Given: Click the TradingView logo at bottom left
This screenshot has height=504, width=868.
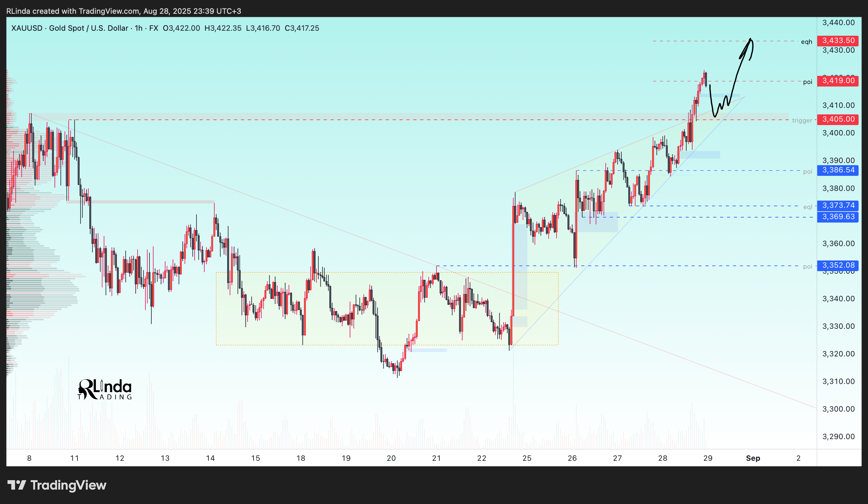Looking at the screenshot, I should click(x=57, y=485).
